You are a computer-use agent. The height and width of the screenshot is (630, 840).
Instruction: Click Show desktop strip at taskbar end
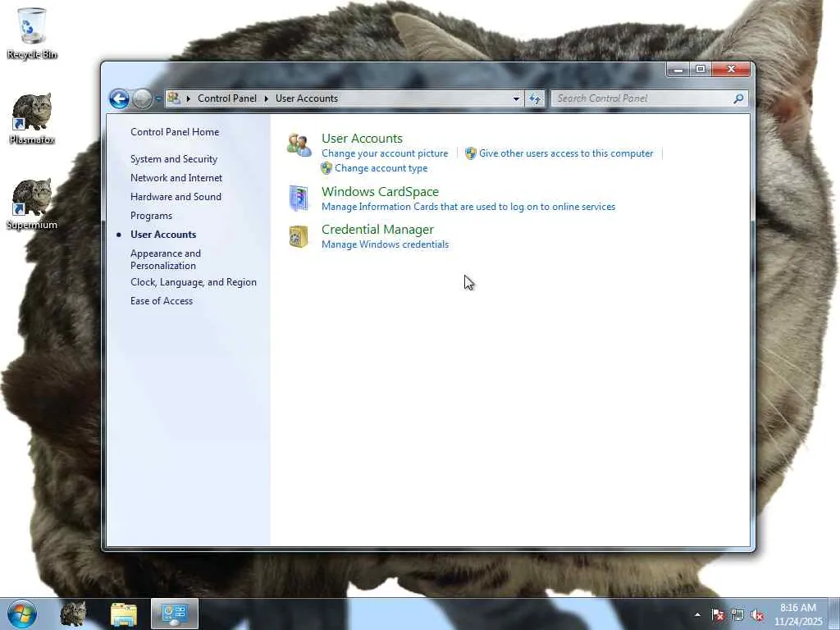click(834, 614)
